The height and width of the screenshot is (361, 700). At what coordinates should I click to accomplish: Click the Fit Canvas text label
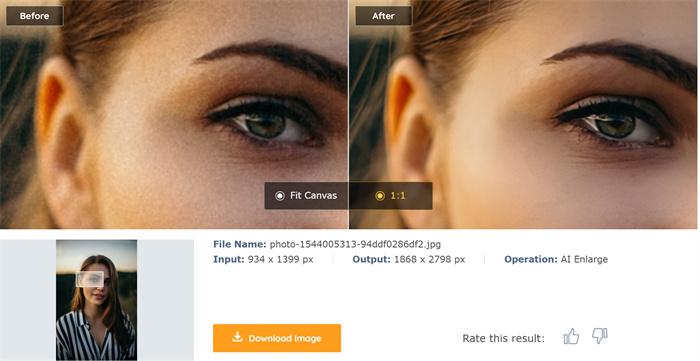[313, 195]
